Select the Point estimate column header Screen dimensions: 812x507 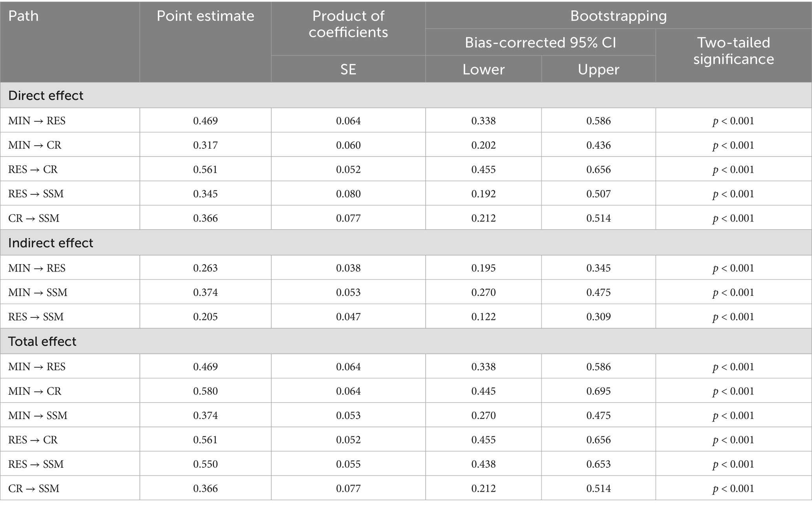point(205,16)
